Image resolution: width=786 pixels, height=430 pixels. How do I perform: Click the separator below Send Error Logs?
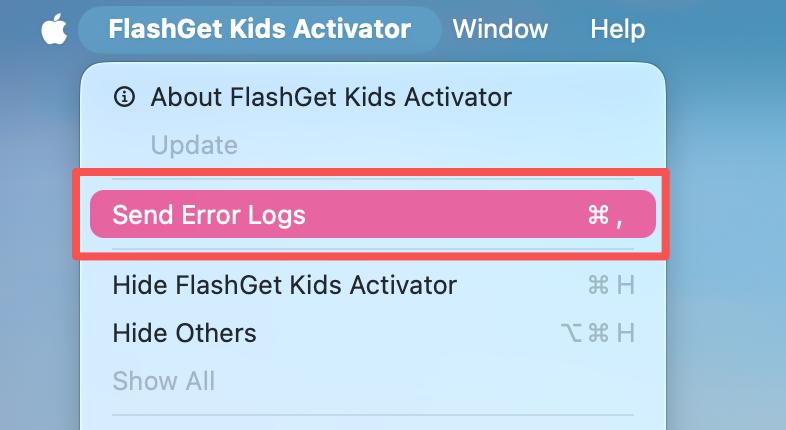click(x=372, y=251)
